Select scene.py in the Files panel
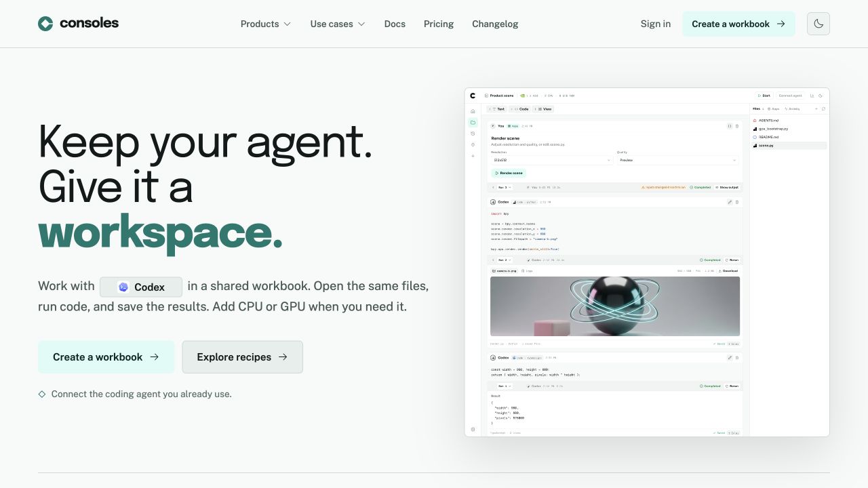The image size is (868, 488). point(789,146)
